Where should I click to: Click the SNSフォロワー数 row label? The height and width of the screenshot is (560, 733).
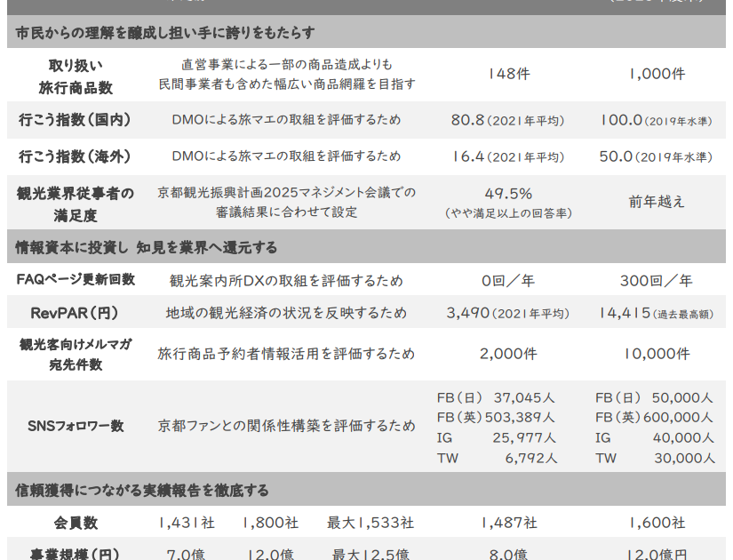(x=76, y=426)
